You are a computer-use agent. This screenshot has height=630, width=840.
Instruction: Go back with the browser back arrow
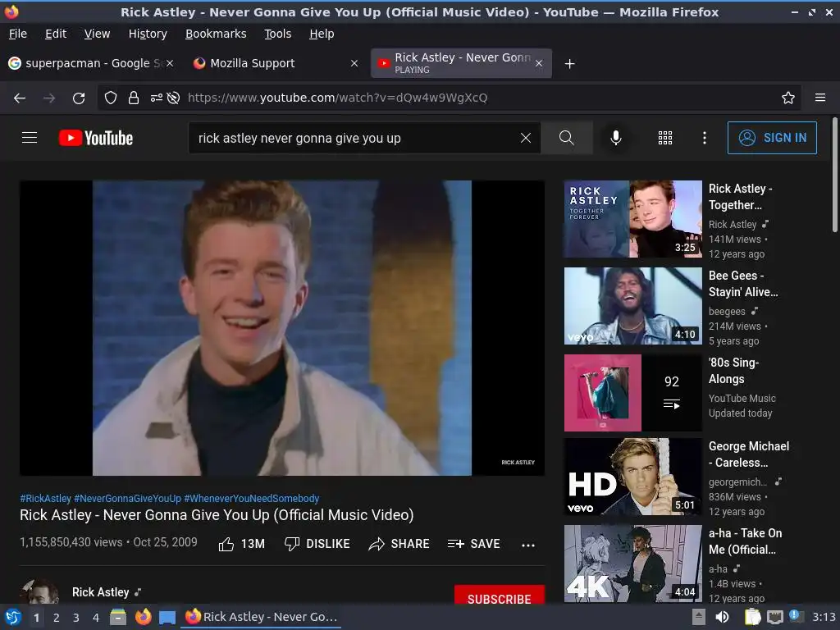20,98
